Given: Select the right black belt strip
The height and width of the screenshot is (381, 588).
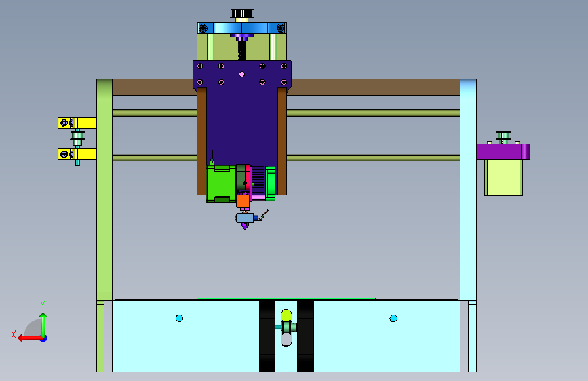Looking at the screenshot, I should coord(305,336).
